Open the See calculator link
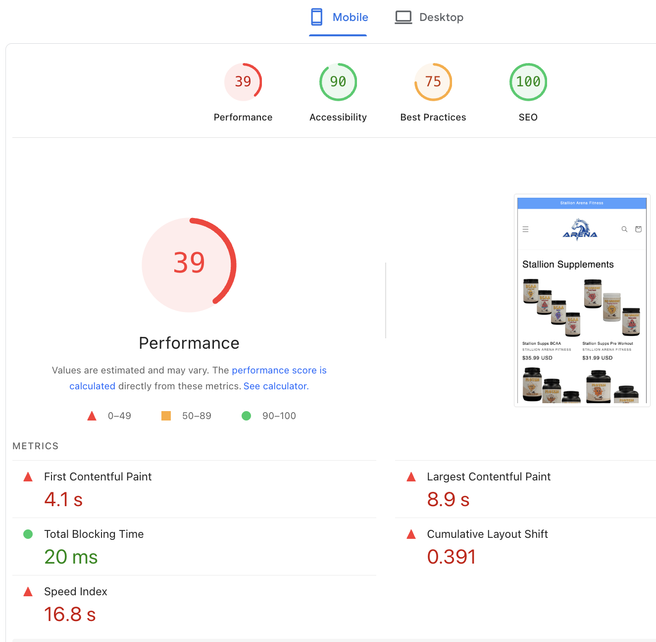Viewport: 656px width, 642px height. pos(276,386)
